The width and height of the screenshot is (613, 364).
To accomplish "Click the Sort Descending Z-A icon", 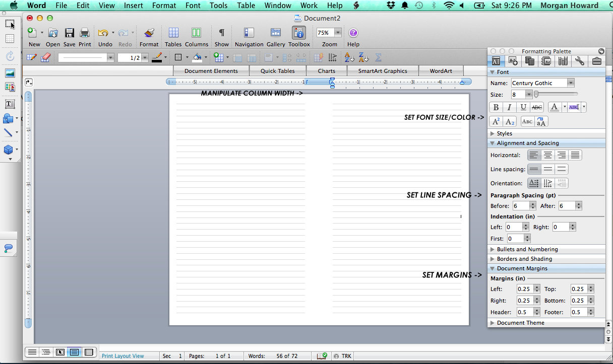I will click(363, 57).
